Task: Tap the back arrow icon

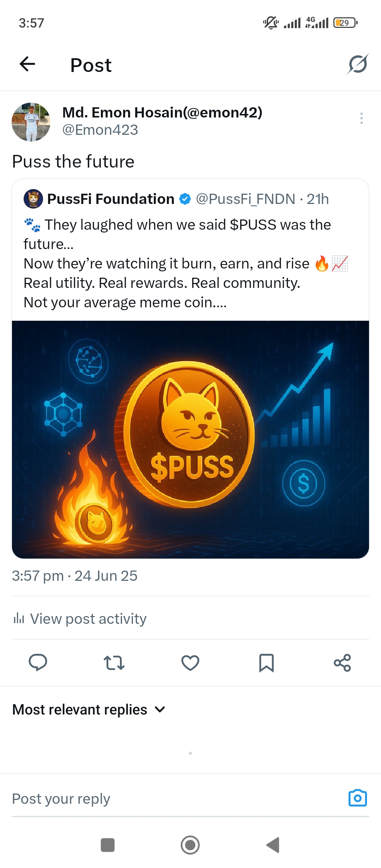Action: pyautogui.click(x=27, y=64)
